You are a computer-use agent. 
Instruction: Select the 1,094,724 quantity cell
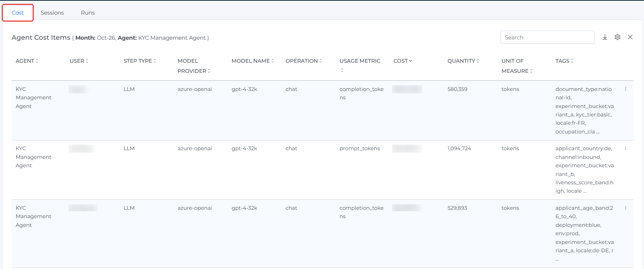[x=459, y=148]
